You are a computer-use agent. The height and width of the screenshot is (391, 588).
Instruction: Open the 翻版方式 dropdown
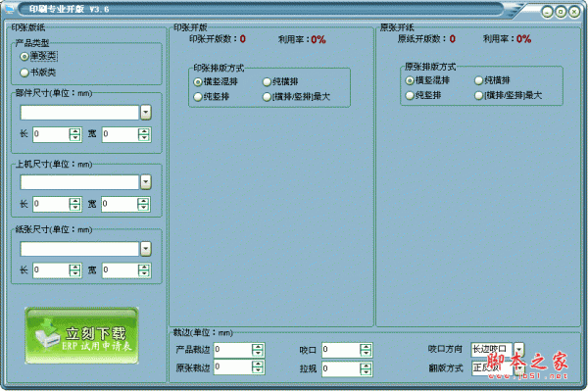tap(519, 368)
